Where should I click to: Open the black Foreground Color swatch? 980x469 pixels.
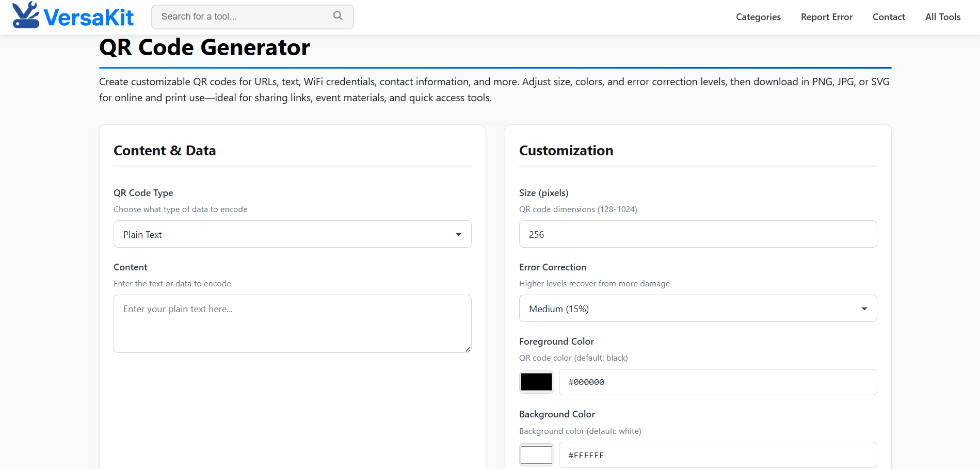pyautogui.click(x=537, y=382)
